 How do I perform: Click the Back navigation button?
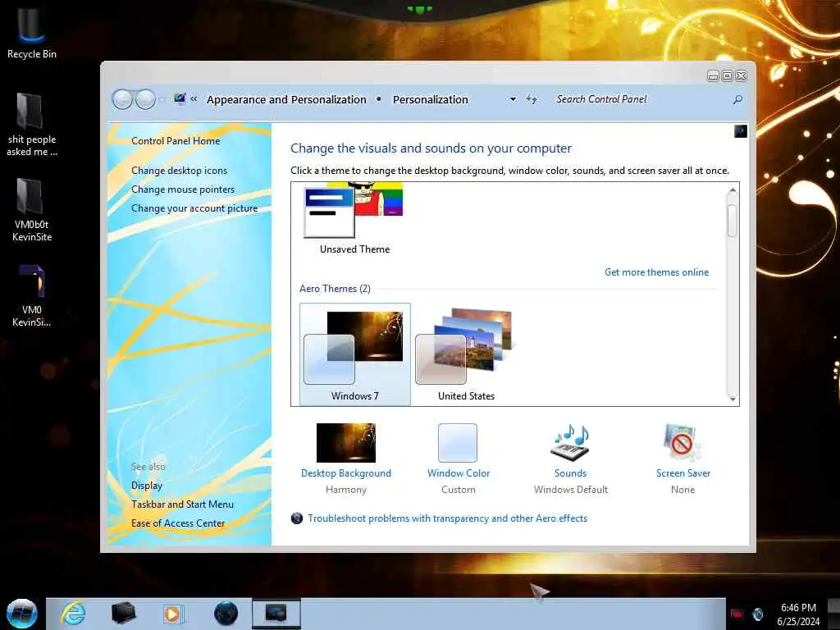tap(123, 99)
